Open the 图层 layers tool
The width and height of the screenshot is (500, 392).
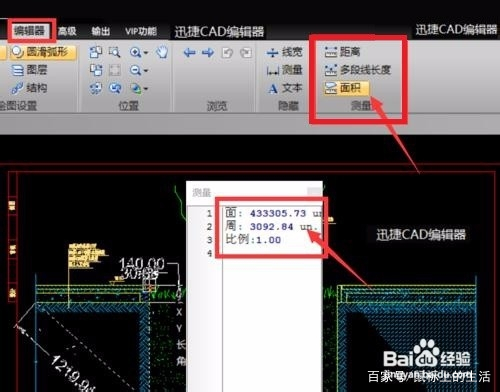(29, 70)
